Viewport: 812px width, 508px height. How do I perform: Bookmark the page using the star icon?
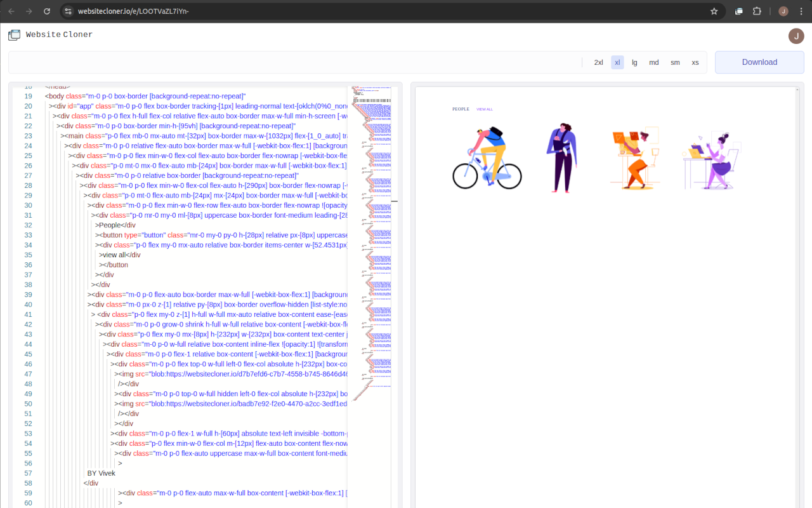point(714,11)
